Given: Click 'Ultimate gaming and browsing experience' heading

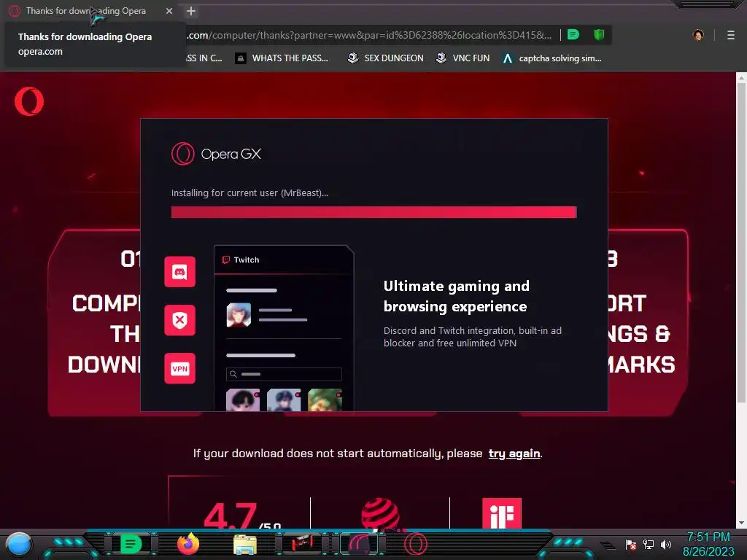Looking at the screenshot, I should 457,296.
